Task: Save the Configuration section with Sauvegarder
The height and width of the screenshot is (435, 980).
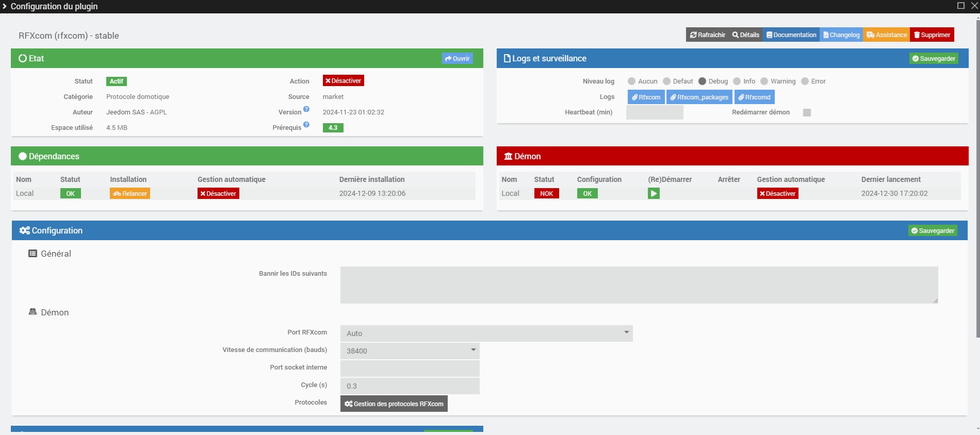Action: (x=933, y=231)
